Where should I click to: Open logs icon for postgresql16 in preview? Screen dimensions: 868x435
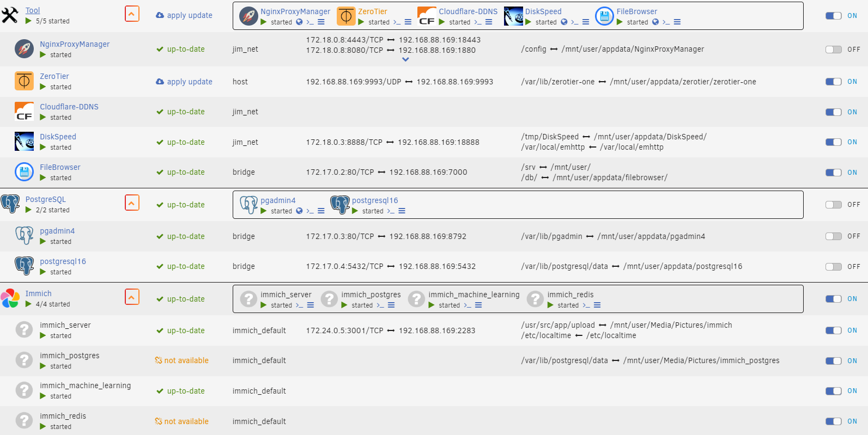[402, 211]
